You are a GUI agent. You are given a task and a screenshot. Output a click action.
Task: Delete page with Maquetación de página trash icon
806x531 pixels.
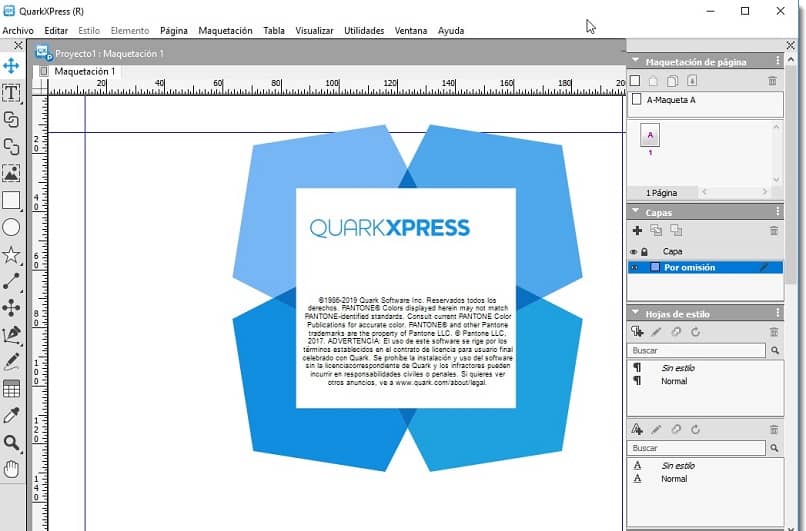[x=772, y=81]
